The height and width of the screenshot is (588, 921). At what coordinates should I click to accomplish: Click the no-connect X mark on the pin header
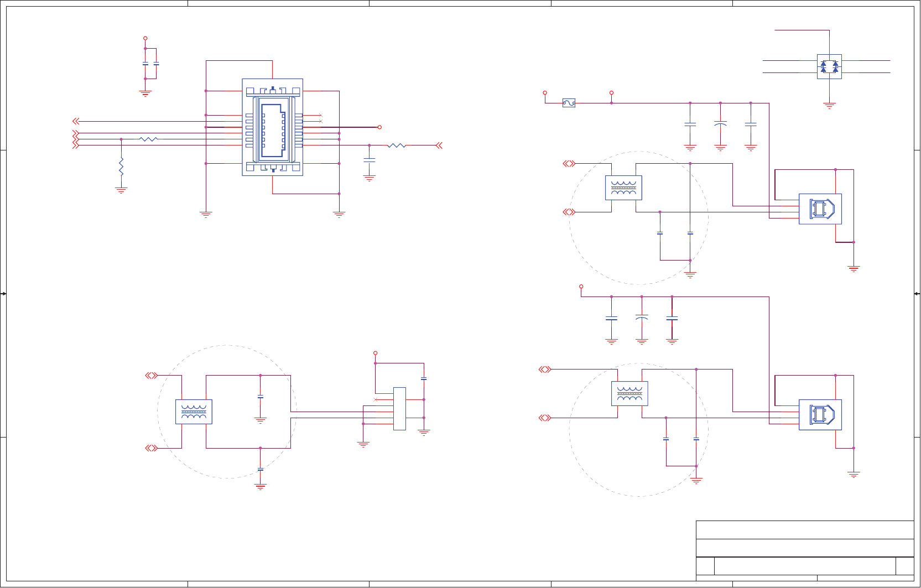(x=376, y=399)
